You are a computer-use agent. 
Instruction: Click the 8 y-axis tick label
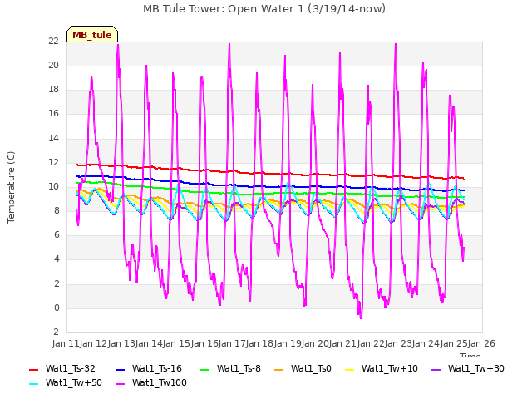pos(57,210)
